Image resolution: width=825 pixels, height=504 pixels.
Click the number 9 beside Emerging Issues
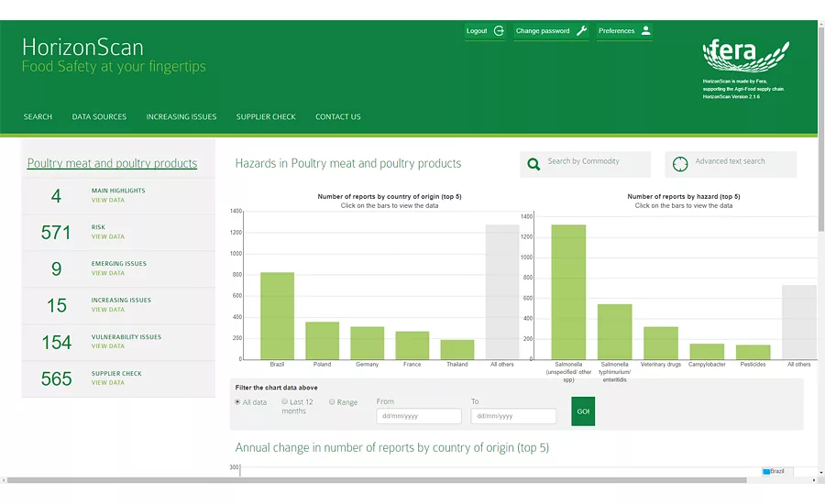click(56, 269)
